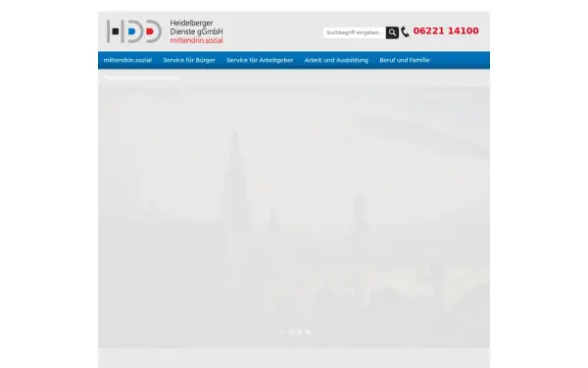
Task: Open Service für Bürger menu
Action: (x=189, y=60)
